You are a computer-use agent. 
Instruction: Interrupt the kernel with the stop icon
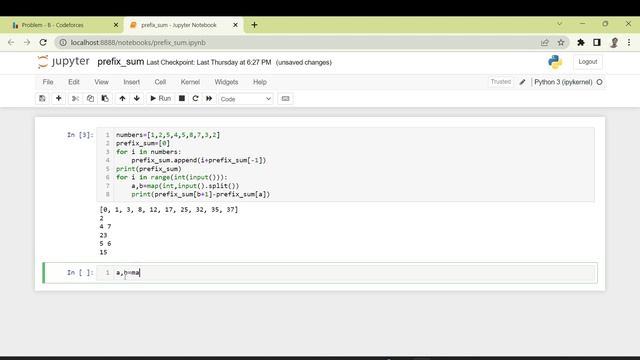[x=182, y=98]
